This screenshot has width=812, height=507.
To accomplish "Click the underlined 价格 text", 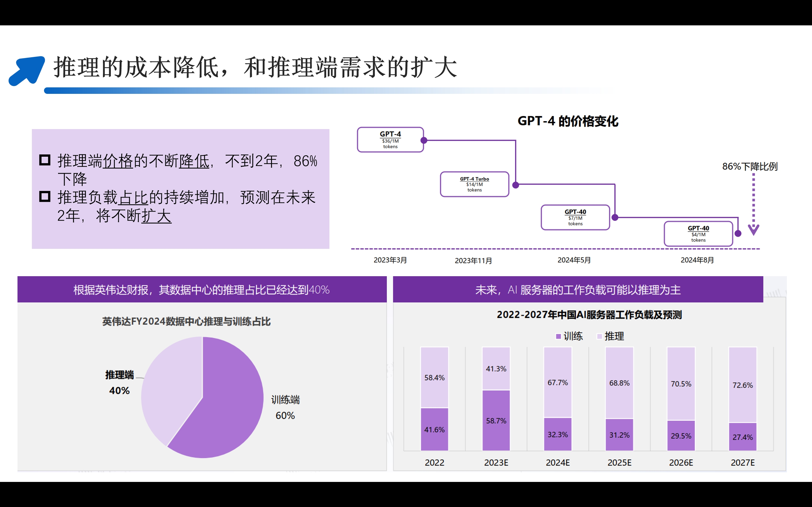I will point(118,161).
